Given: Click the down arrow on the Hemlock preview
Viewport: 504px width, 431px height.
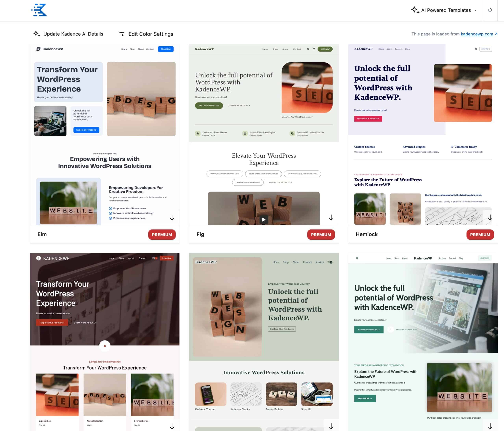Looking at the screenshot, I should tap(490, 217).
